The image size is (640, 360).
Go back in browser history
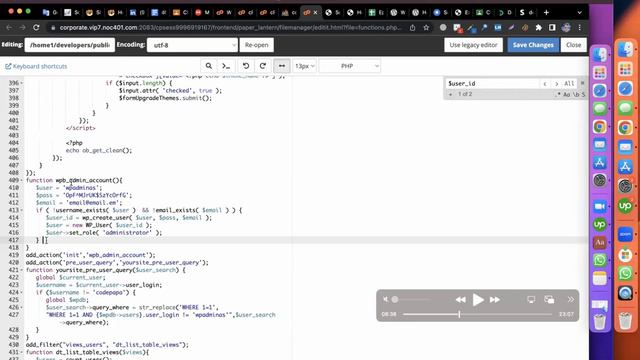pyautogui.click(x=9, y=27)
